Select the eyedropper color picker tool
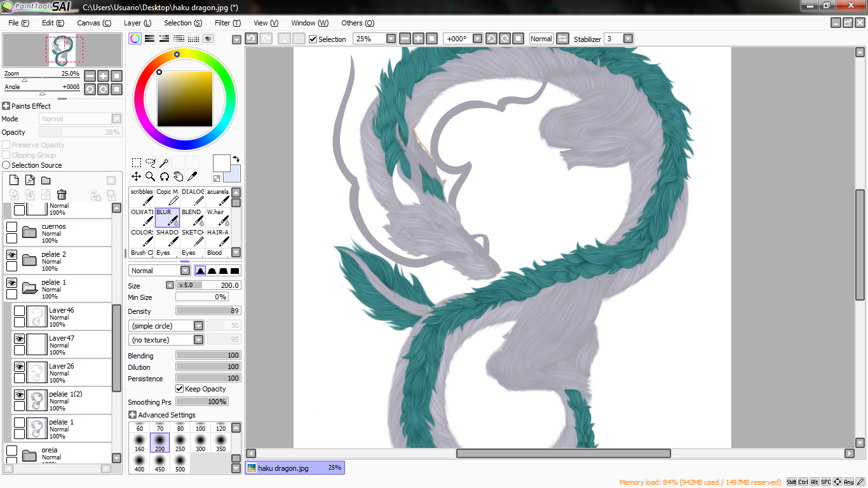This screenshot has height=488, width=868. point(192,176)
